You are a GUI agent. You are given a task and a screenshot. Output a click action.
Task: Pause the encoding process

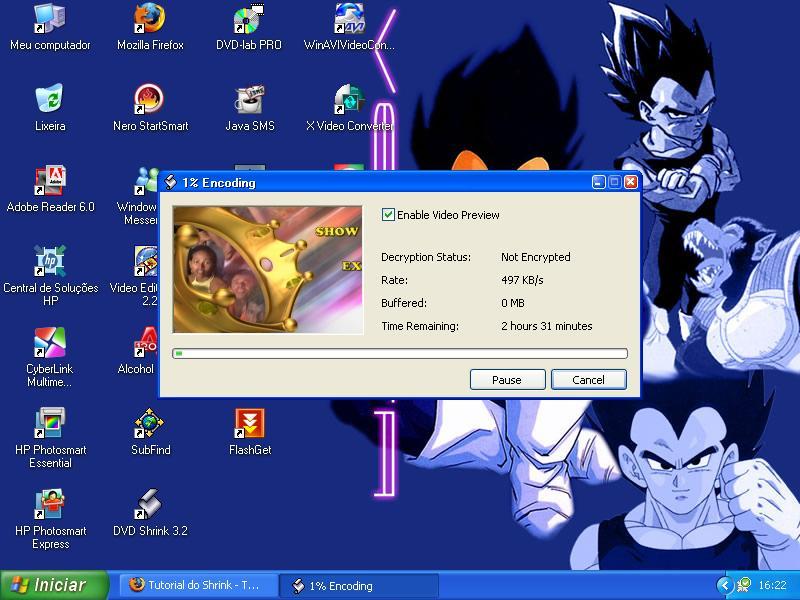click(x=507, y=380)
